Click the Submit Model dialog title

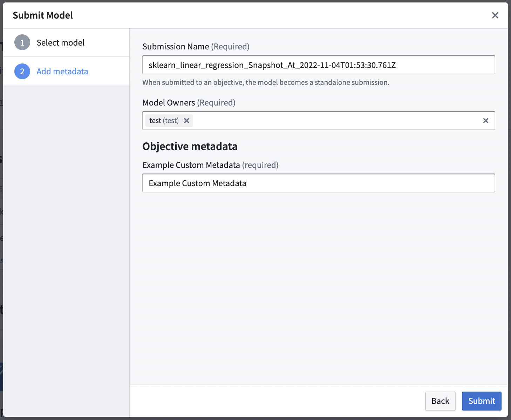click(x=43, y=15)
